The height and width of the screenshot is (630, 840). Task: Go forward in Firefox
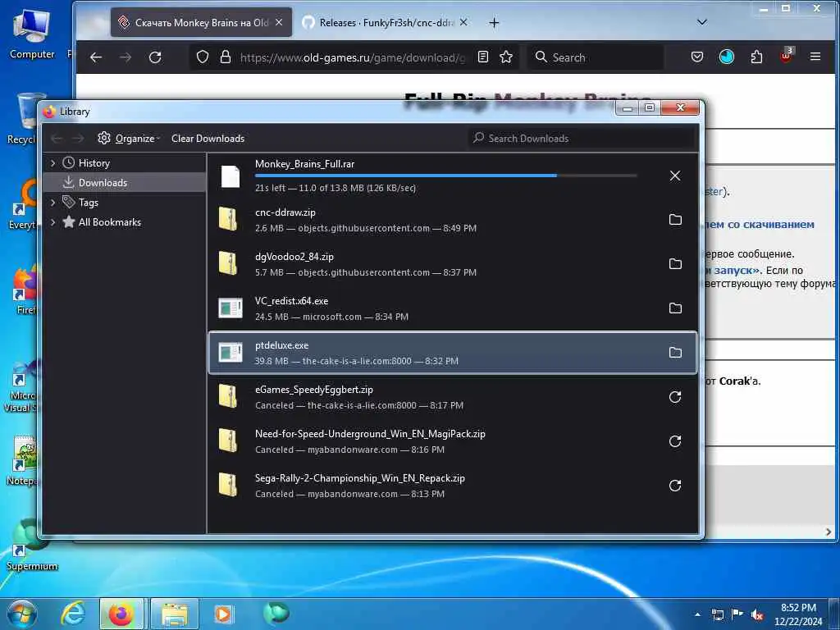pyautogui.click(x=126, y=57)
